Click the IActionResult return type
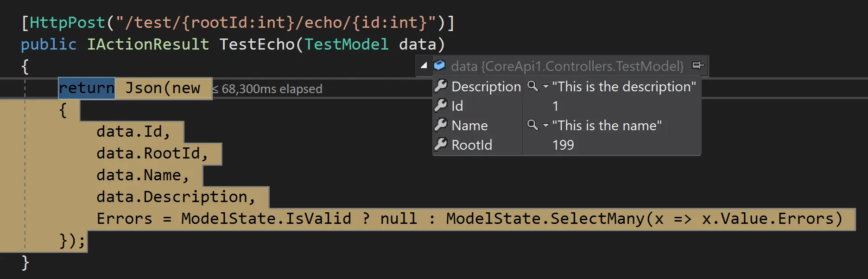This screenshot has height=279, width=868. [148, 44]
